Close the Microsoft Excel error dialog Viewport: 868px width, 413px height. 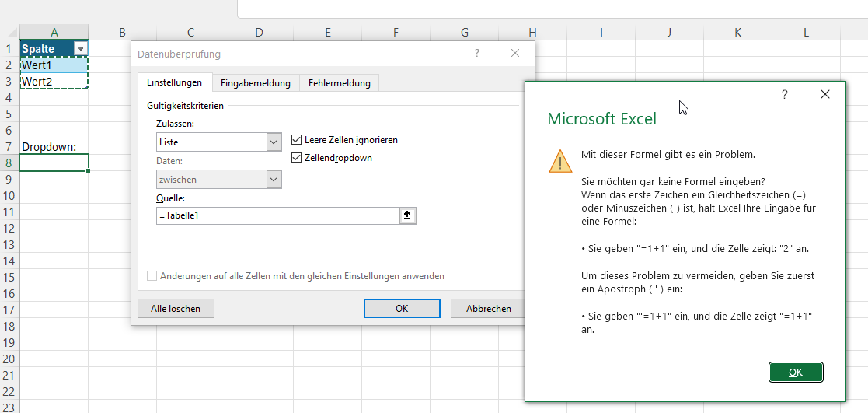824,95
